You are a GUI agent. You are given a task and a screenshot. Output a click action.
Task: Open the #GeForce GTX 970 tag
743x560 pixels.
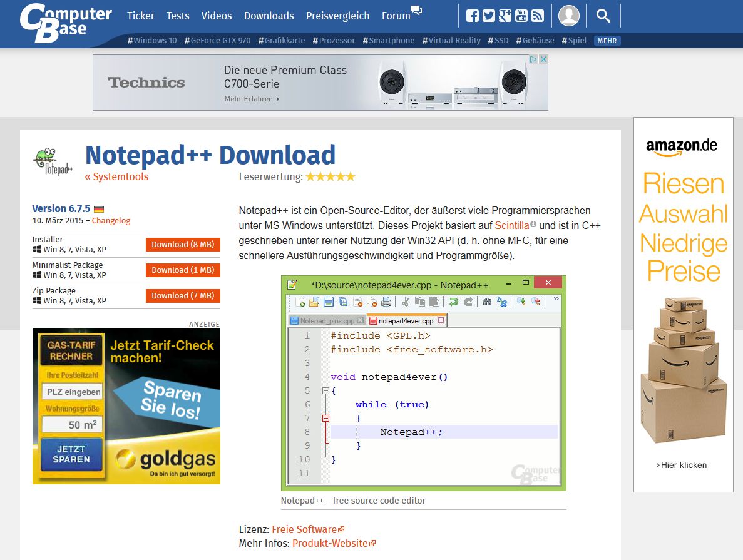(x=217, y=41)
